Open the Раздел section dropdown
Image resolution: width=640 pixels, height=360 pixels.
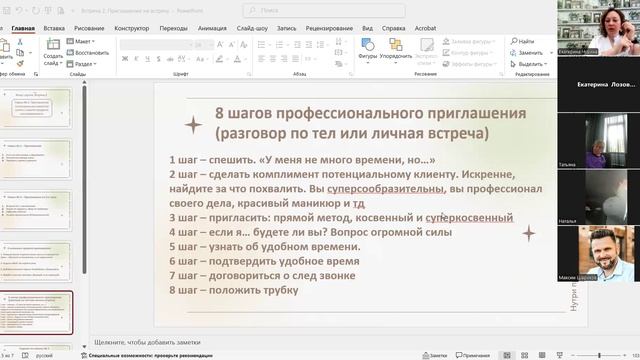click(82, 64)
